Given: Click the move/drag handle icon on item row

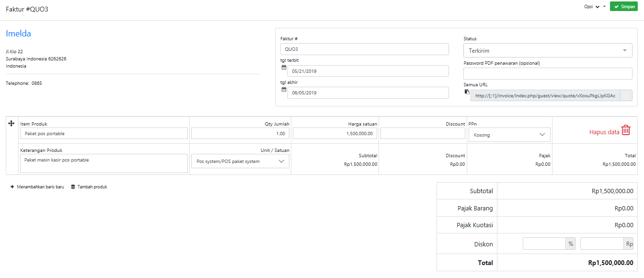Looking at the screenshot, I should click(11, 124).
